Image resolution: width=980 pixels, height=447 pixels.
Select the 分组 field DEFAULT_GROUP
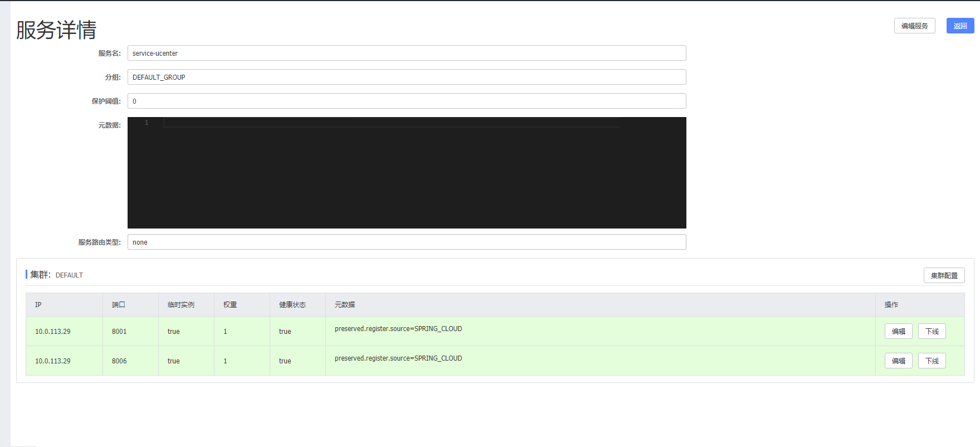coord(407,77)
